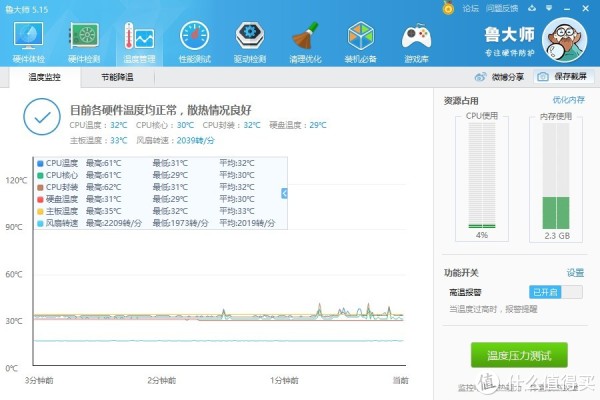Open 问题反馈 feedback link
Screen dimensions: 600x400
(502, 8)
